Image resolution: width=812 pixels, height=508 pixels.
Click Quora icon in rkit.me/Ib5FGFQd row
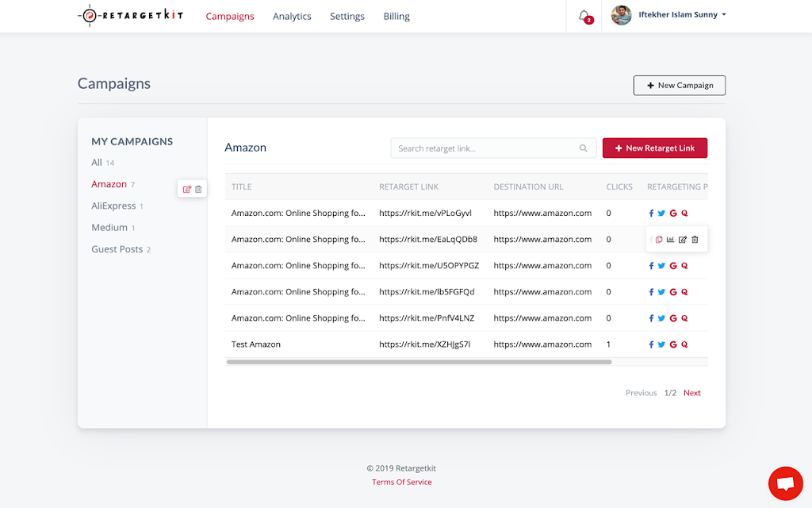[684, 292]
